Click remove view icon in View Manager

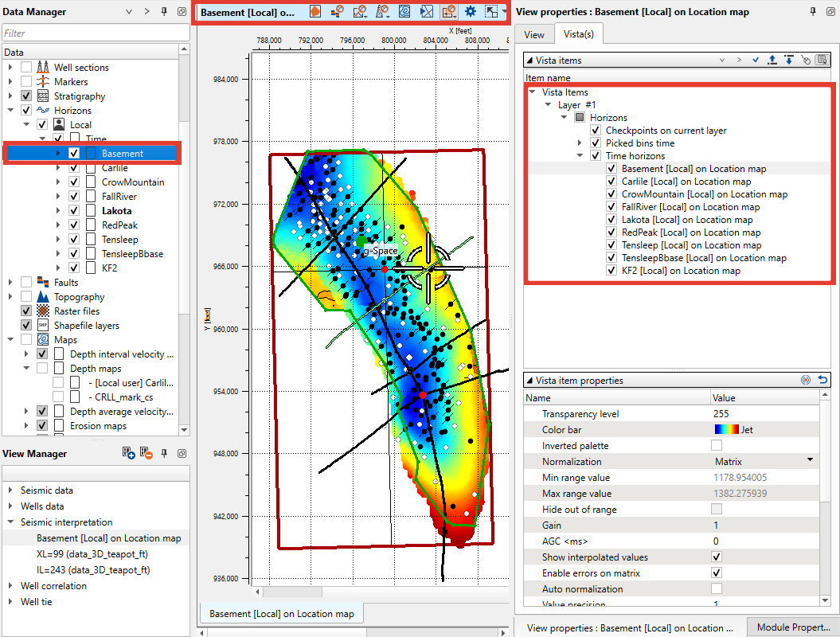click(146, 453)
